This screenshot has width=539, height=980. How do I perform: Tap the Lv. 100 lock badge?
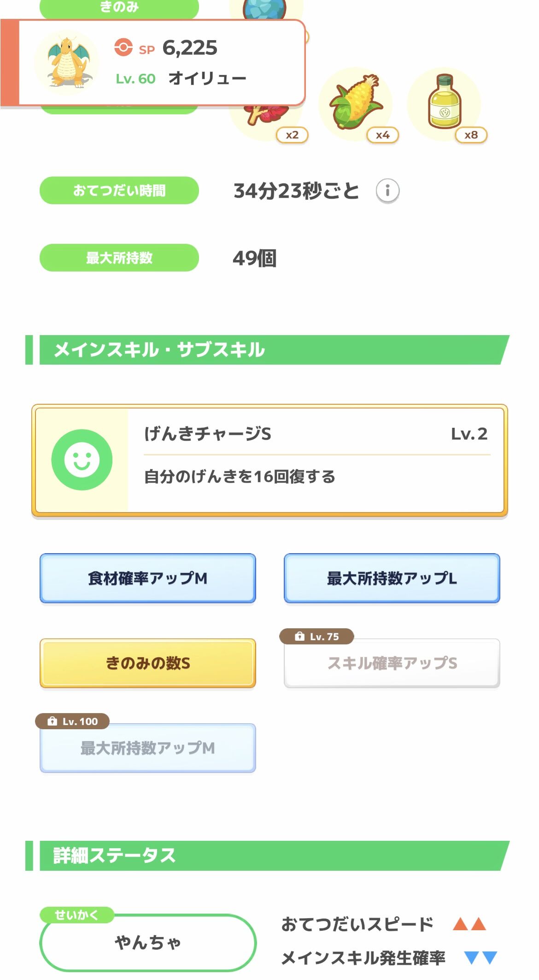tap(72, 721)
